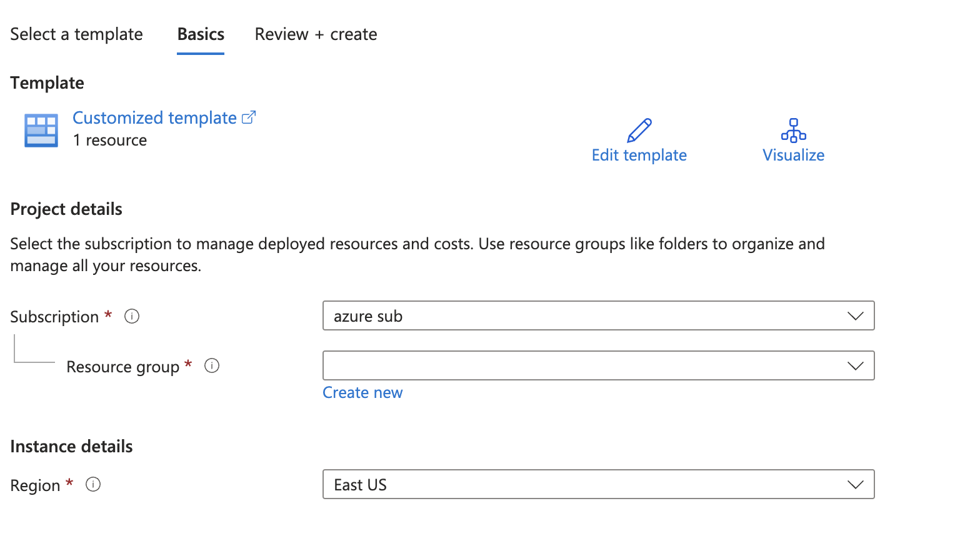Open the empty Resource group dropdown

pyautogui.click(x=587, y=366)
